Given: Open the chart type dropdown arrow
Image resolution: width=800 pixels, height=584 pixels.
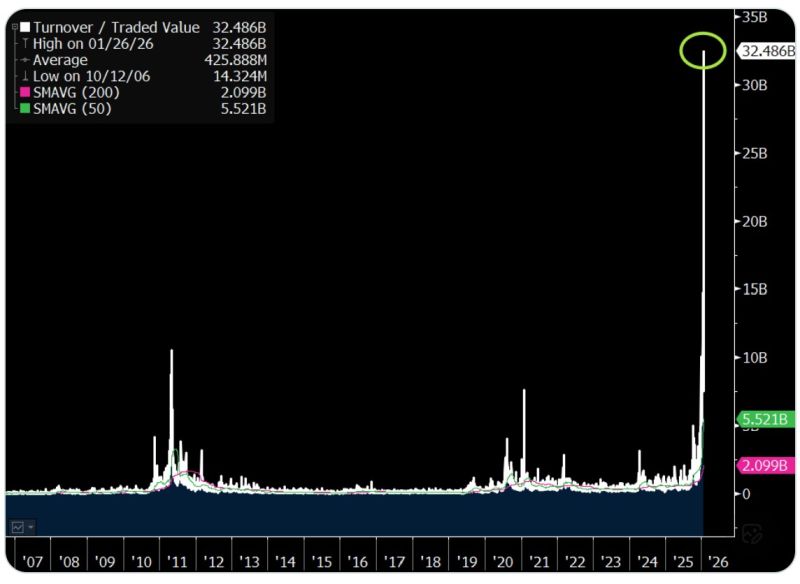Looking at the screenshot, I should click(31, 527).
